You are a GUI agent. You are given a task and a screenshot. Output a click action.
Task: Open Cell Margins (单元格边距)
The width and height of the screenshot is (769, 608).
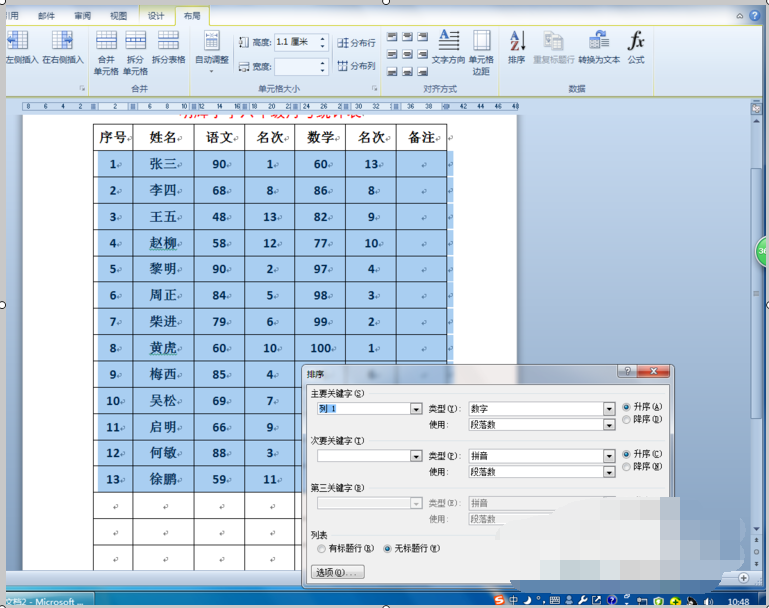(481, 52)
